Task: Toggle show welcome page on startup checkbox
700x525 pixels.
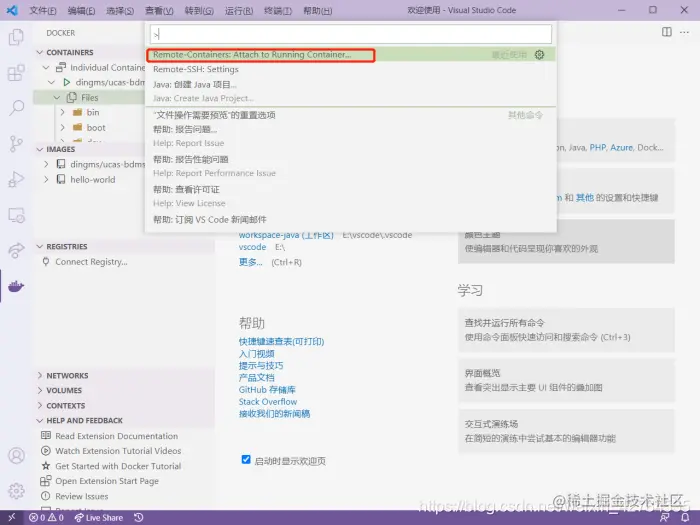Action: (x=246, y=459)
